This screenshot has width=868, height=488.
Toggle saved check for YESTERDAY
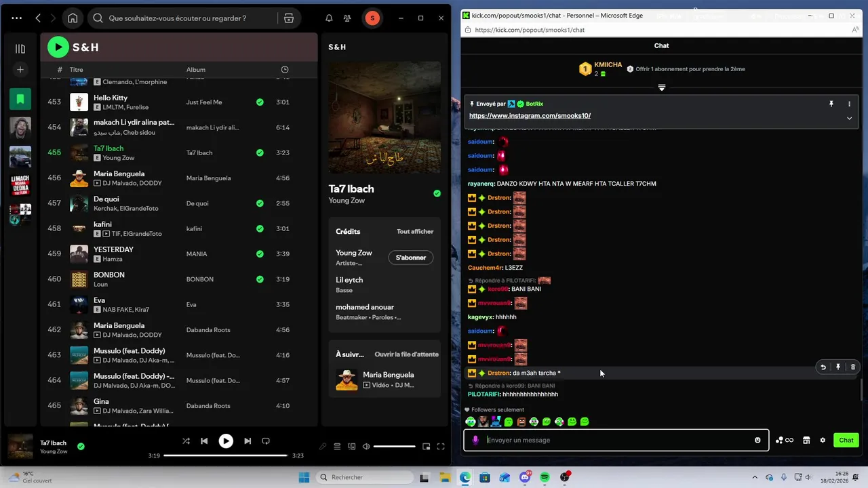coord(260,254)
